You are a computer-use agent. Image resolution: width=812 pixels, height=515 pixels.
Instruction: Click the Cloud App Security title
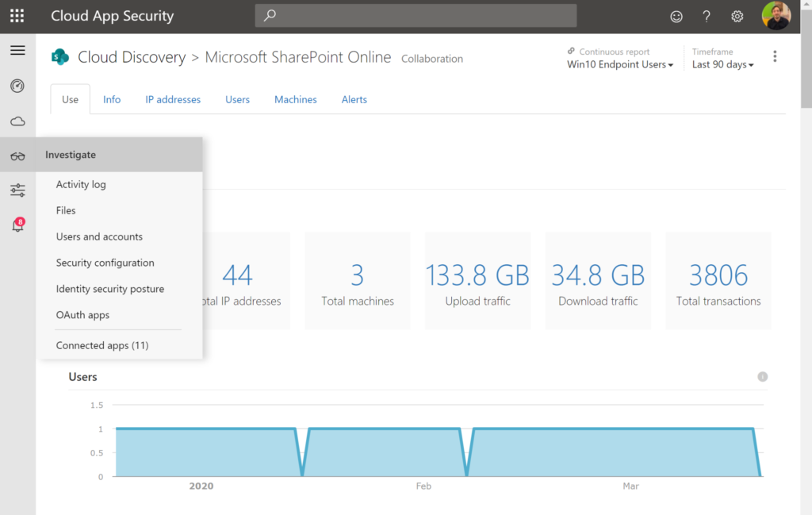point(113,16)
